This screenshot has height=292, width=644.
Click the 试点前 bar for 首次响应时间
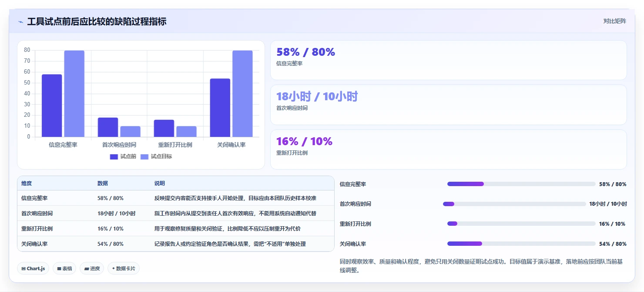pyautogui.click(x=108, y=127)
